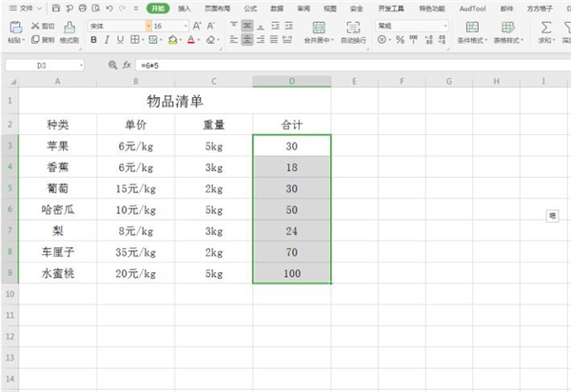Undo the last action

tap(109, 8)
